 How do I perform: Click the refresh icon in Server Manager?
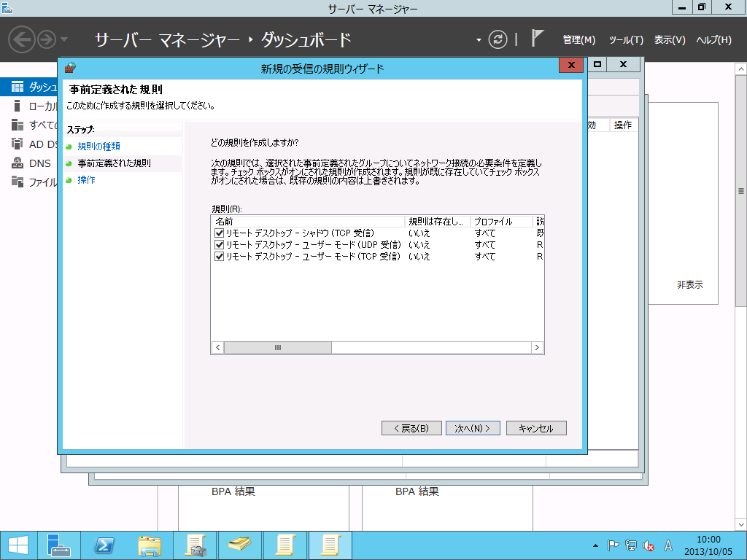point(498,39)
